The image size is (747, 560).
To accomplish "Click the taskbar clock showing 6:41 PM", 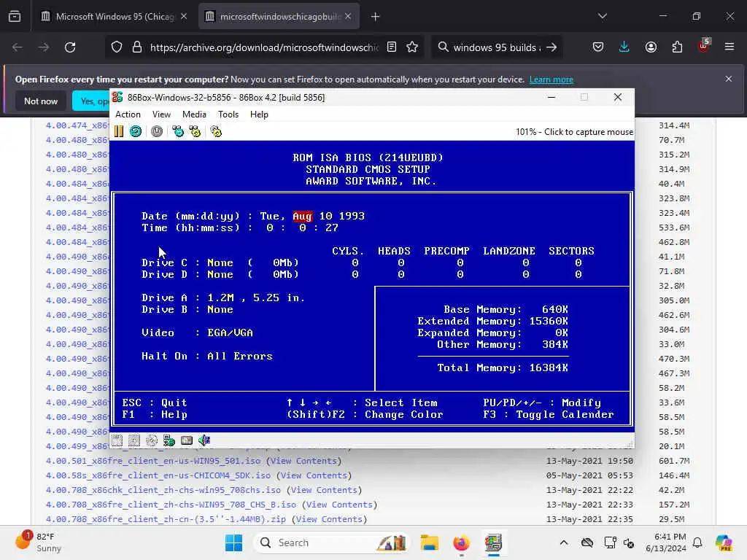I will click(x=666, y=542).
